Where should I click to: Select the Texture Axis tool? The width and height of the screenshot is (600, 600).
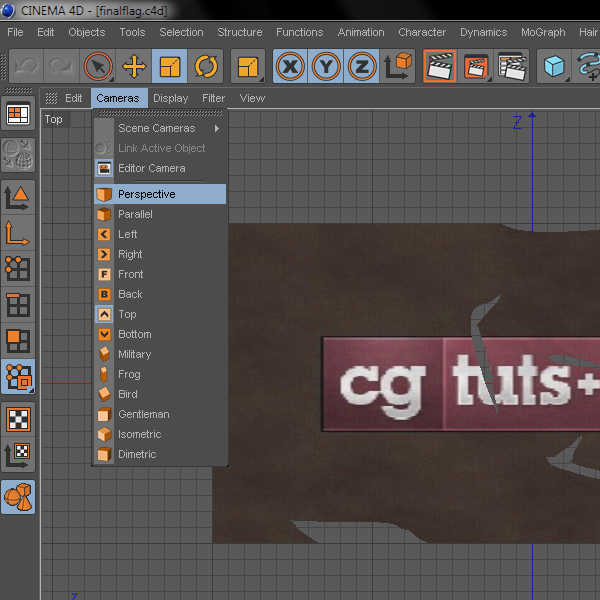18,455
